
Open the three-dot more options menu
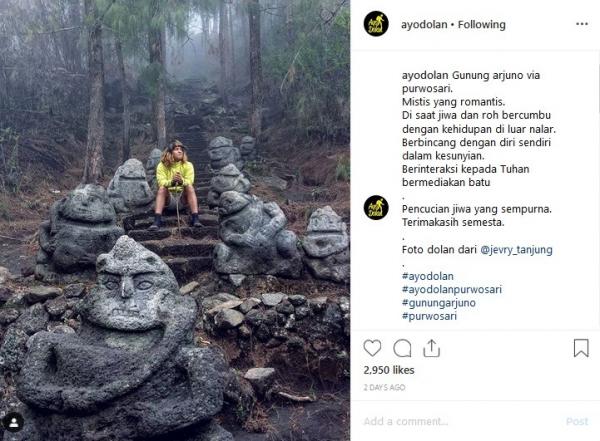click(x=582, y=24)
